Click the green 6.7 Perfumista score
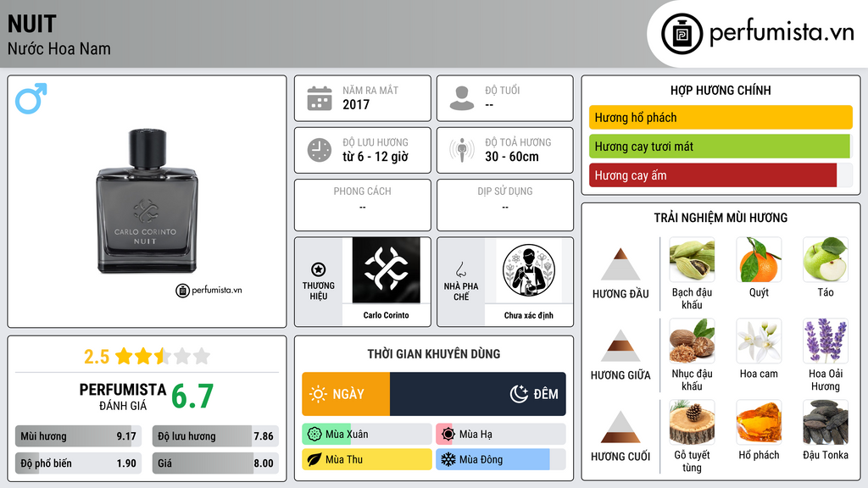Viewport: 868px width, 488px height. (192, 396)
